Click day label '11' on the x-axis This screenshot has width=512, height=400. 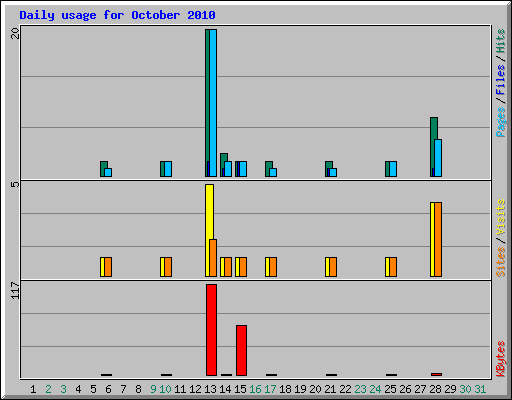click(180, 389)
